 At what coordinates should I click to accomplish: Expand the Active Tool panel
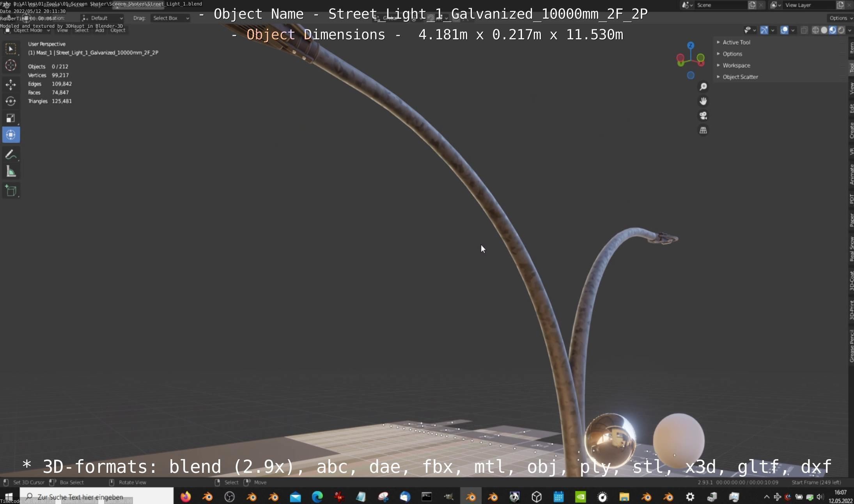736,42
